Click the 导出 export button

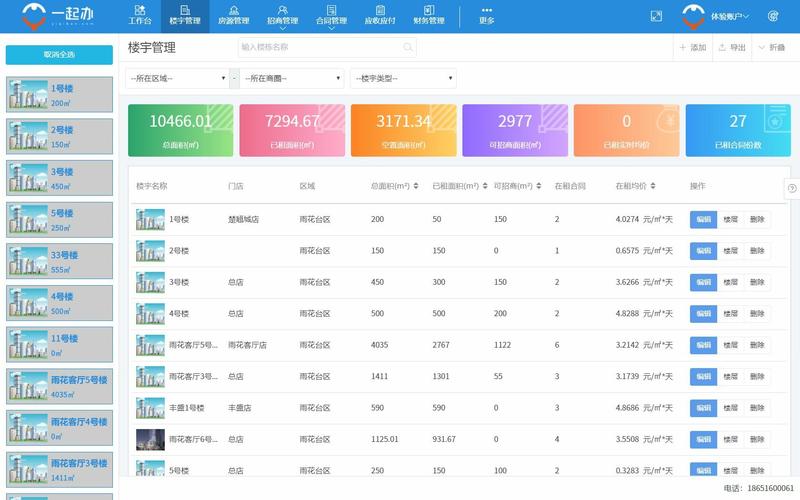pos(732,47)
